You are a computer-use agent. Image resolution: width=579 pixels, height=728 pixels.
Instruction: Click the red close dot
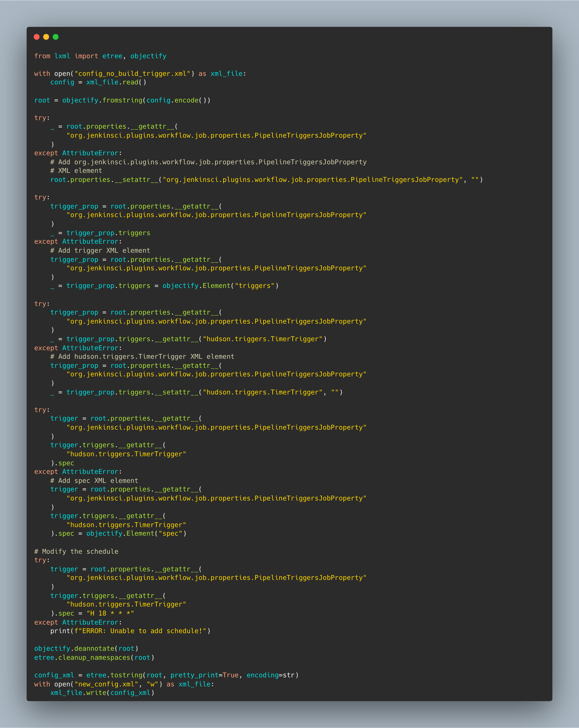click(37, 37)
